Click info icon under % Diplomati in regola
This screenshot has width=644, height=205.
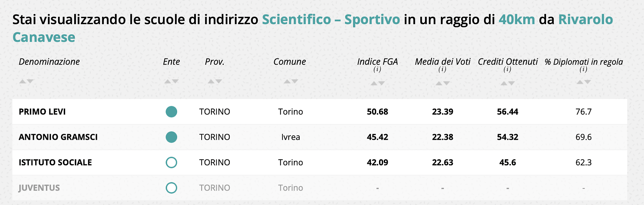[x=584, y=69]
